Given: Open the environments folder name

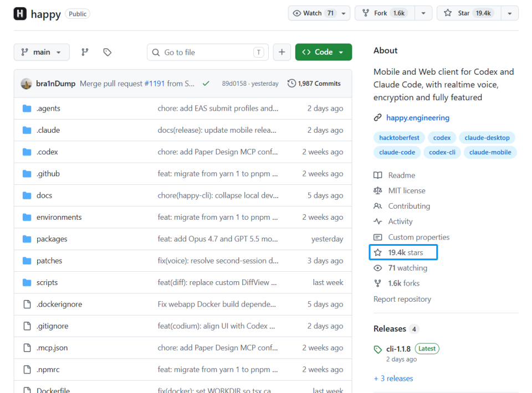Looking at the screenshot, I should [x=59, y=217].
